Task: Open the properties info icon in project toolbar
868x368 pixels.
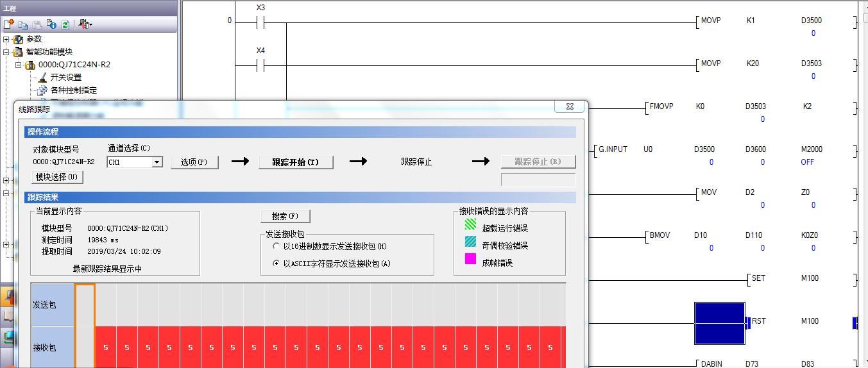Action: point(51,24)
